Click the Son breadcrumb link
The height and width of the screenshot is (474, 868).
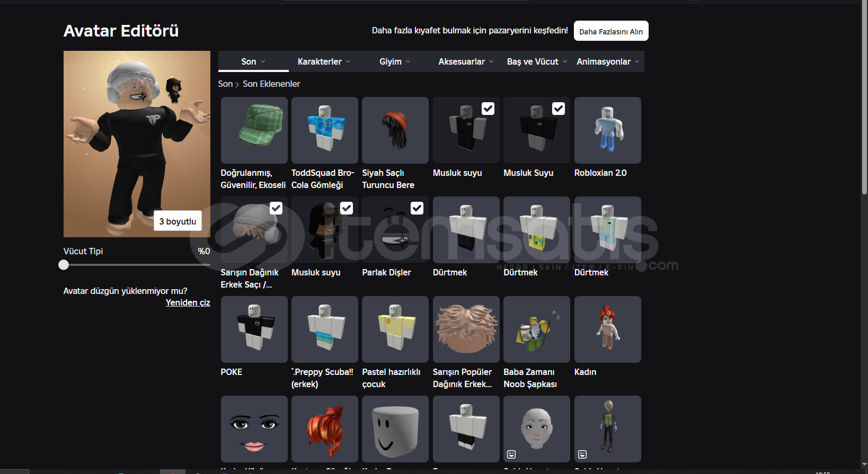tap(225, 84)
